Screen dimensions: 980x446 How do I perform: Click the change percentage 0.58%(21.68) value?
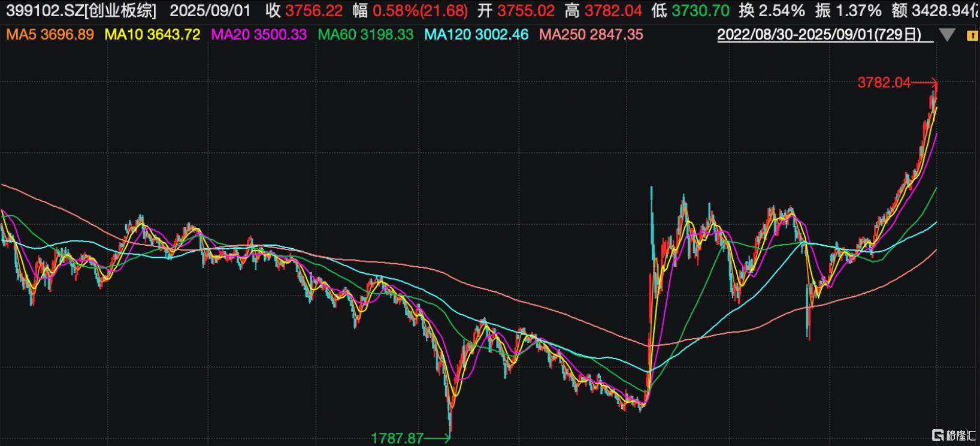coord(420,11)
